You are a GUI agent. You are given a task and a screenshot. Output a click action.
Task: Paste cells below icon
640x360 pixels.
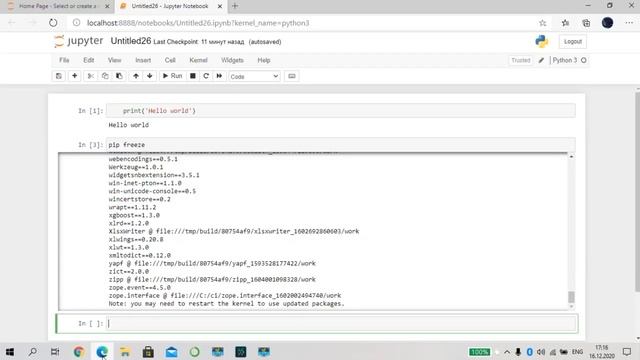[x=119, y=76]
